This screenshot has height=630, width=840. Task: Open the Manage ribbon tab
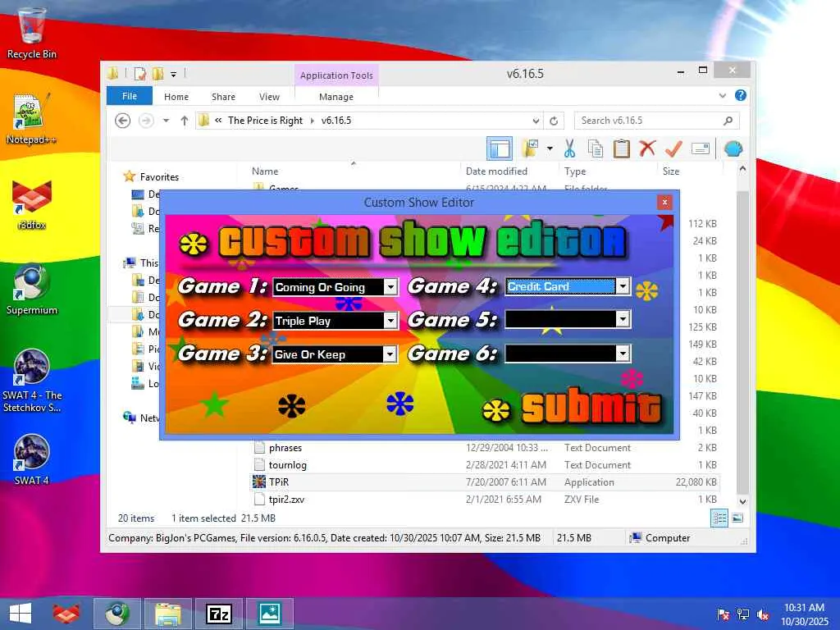(x=336, y=97)
